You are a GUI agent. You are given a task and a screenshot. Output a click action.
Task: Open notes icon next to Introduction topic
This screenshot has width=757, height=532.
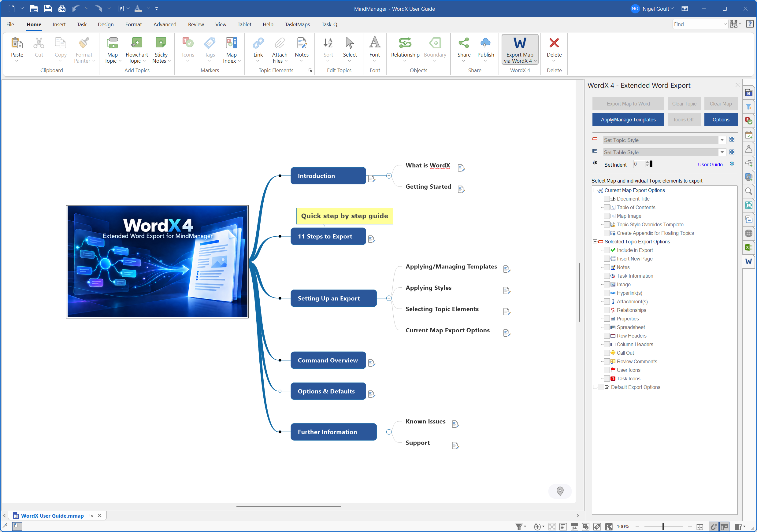(372, 179)
